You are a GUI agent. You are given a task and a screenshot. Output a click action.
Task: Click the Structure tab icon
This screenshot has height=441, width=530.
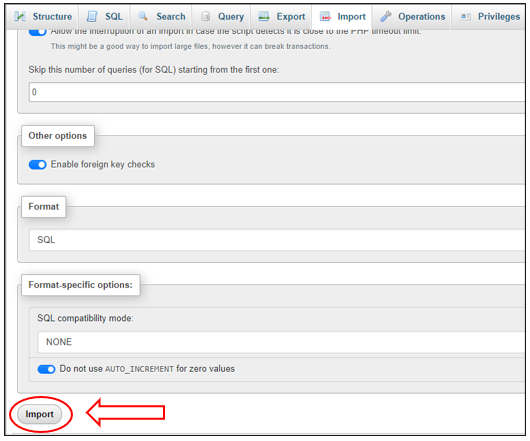coord(20,16)
